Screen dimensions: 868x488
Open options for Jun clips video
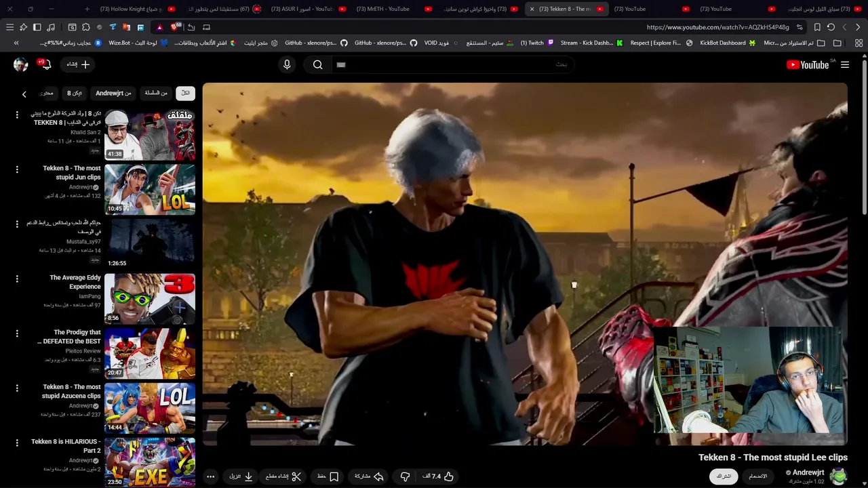click(17, 169)
